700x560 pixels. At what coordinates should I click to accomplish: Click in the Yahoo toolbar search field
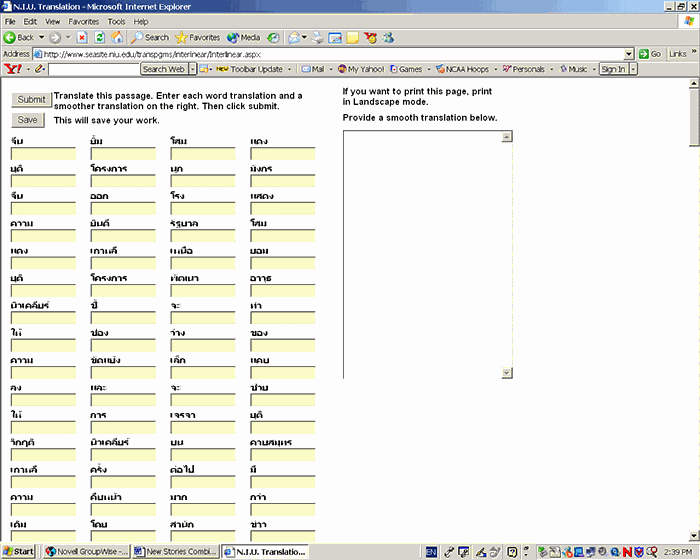point(94,69)
